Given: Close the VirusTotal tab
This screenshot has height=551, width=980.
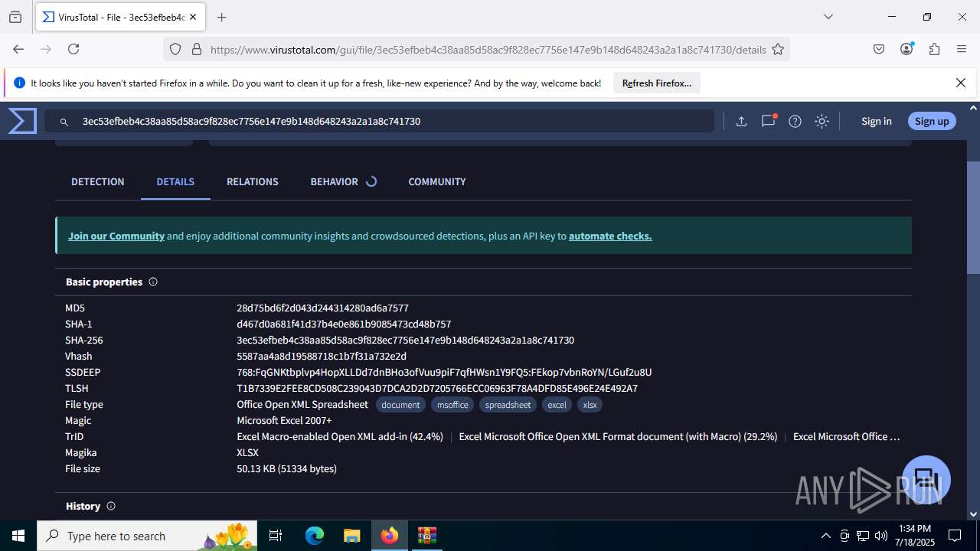Looking at the screenshot, I should click(194, 17).
